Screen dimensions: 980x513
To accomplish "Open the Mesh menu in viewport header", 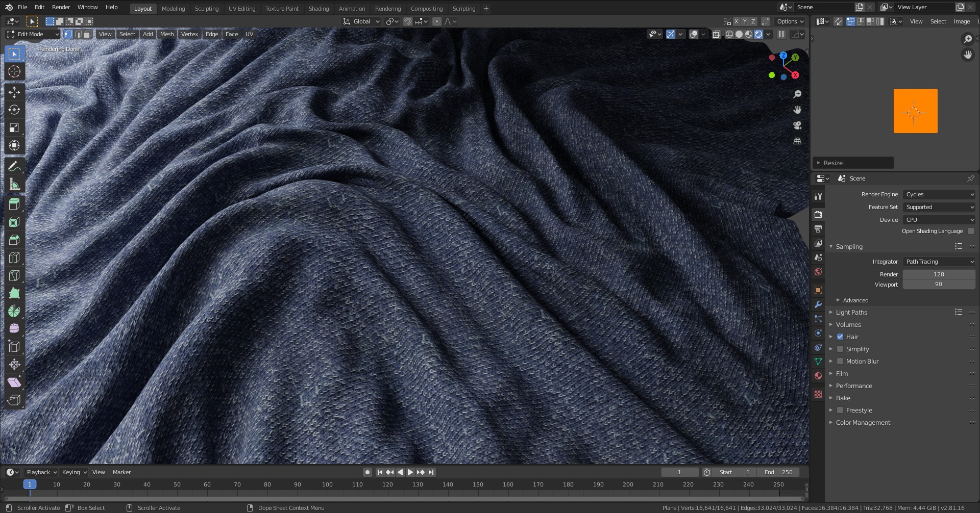I will 167,34.
